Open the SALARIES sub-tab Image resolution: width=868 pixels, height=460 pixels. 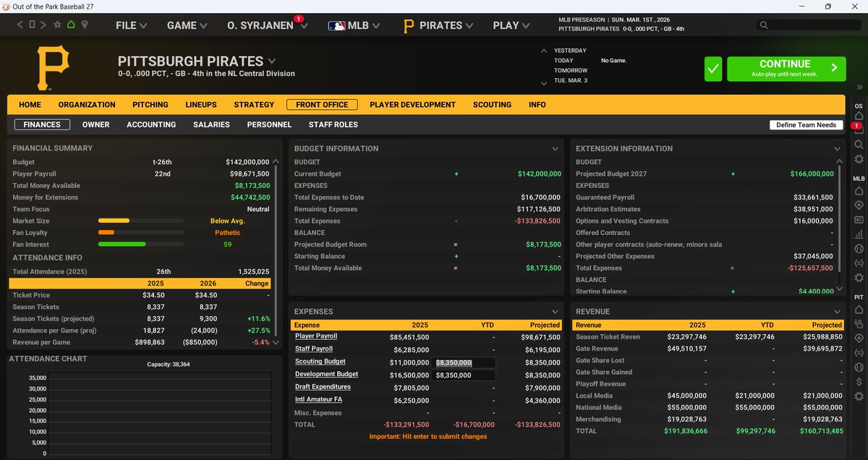(211, 124)
